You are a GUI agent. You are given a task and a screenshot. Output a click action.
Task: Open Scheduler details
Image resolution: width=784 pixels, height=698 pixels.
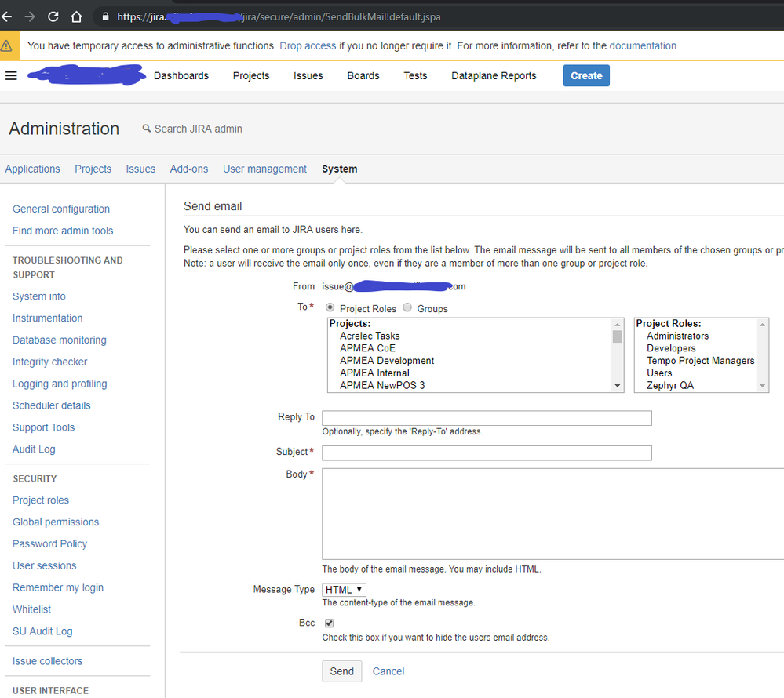point(52,405)
